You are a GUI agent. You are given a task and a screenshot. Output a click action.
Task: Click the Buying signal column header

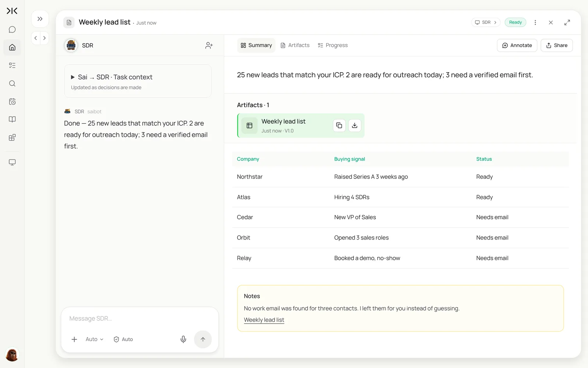point(349,159)
